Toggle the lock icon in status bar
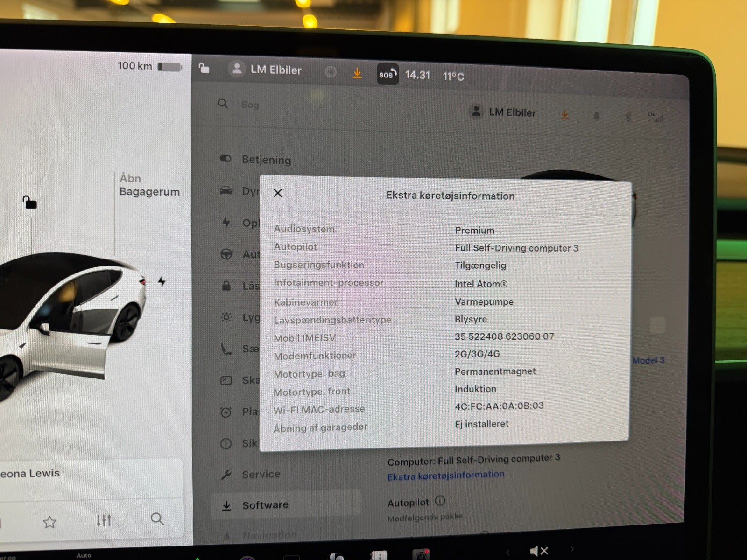The height and width of the screenshot is (560, 747). [204, 69]
